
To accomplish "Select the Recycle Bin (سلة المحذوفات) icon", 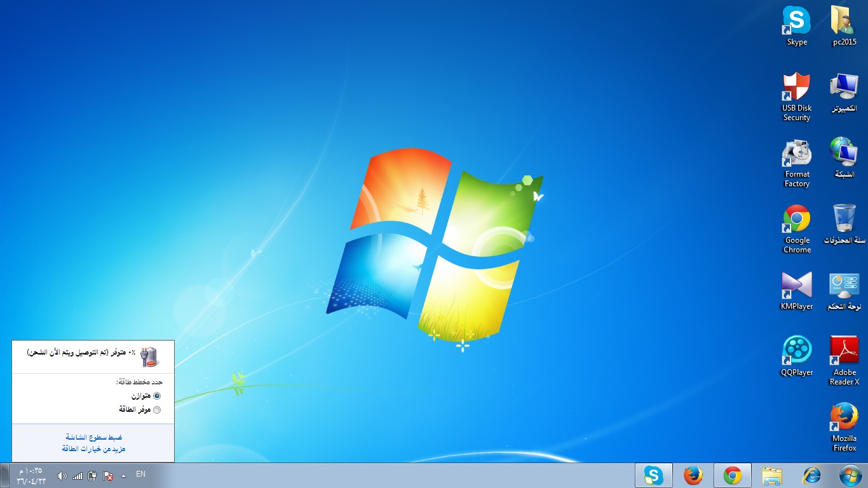I will (844, 224).
